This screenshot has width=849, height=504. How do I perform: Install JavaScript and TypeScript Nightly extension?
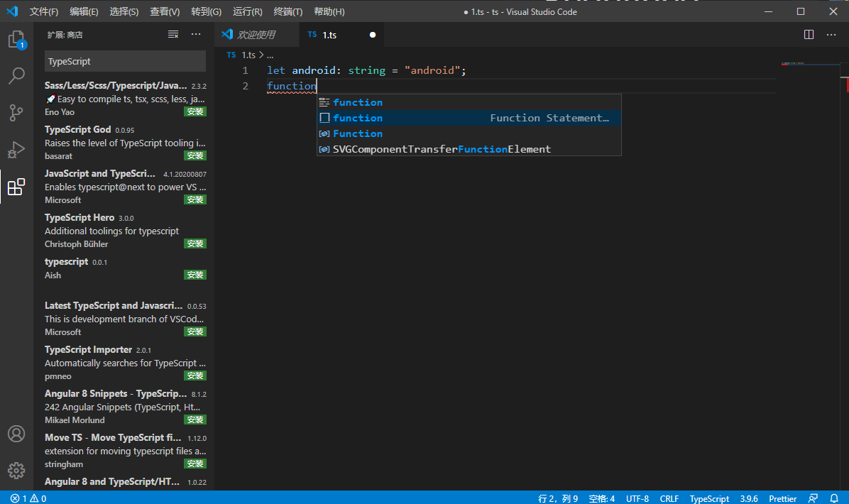coord(195,199)
